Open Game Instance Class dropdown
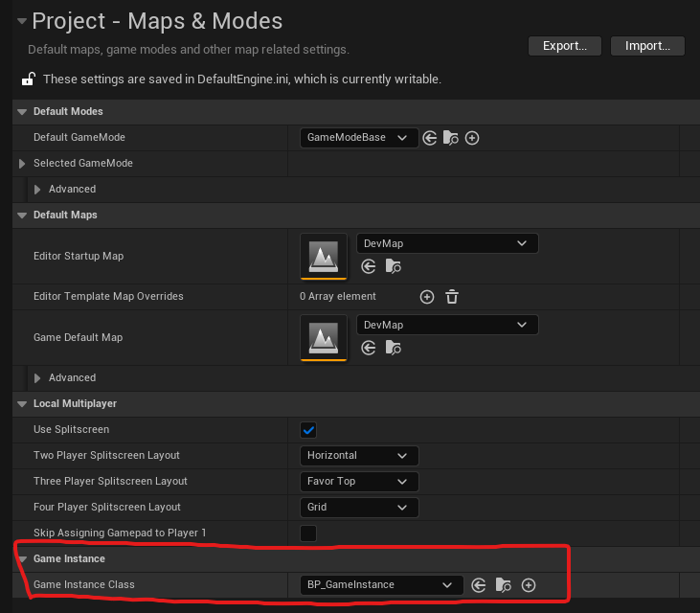This screenshot has height=613, width=700. tap(382, 585)
